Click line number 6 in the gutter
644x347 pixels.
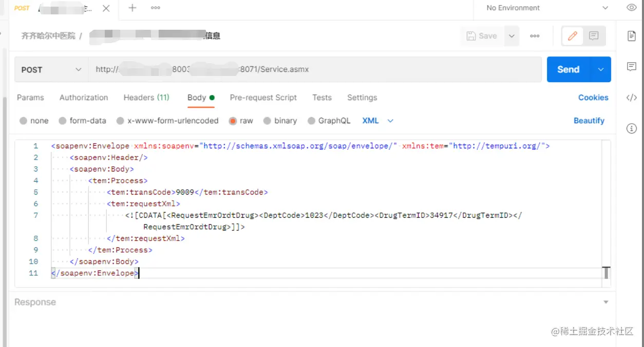tap(35, 204)
